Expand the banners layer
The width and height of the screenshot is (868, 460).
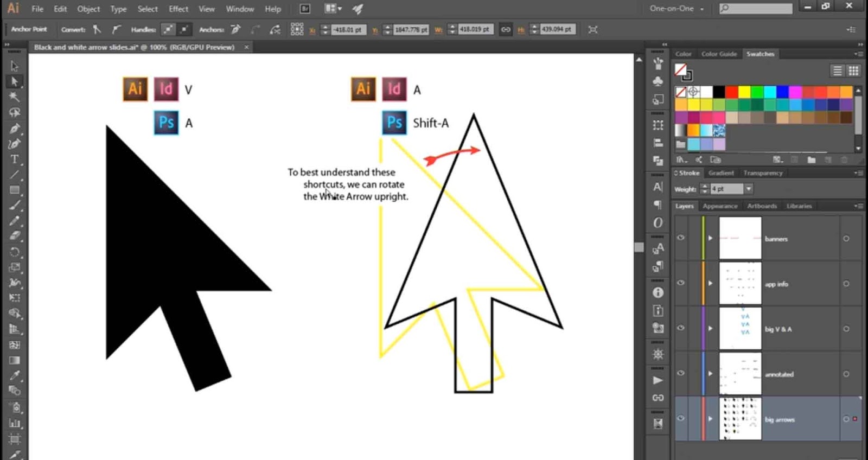(710, 238)
